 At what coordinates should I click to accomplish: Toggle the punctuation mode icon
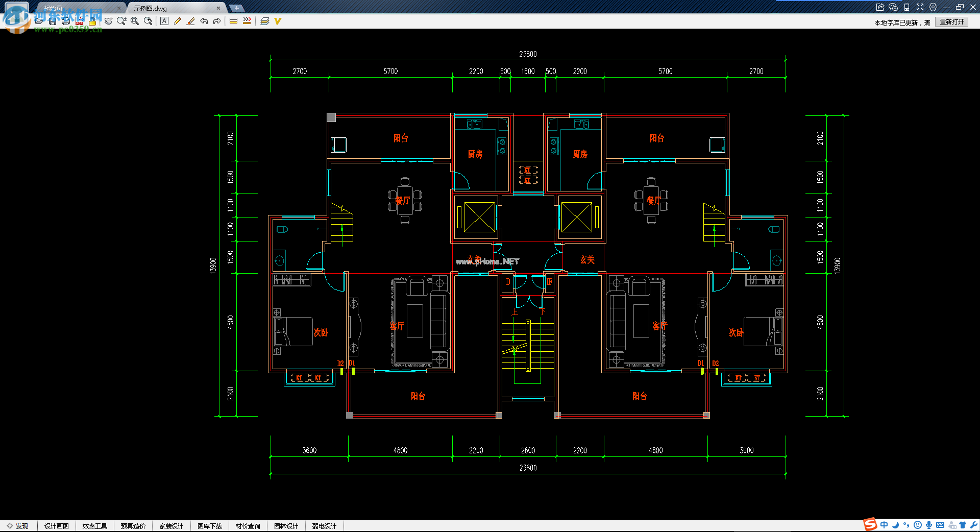[x=906, y=525]
